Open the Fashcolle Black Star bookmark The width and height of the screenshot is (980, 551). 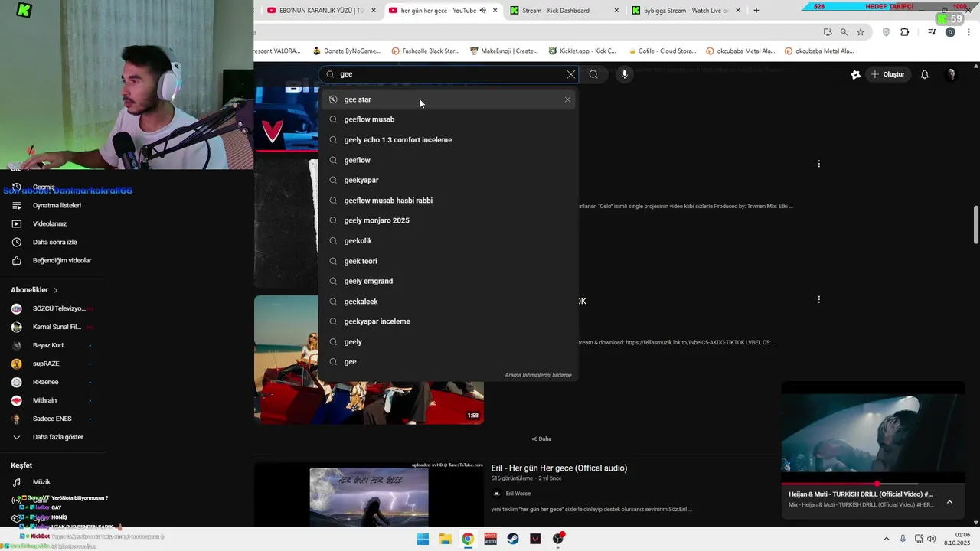pyautogui.click(x=425, y=51)
